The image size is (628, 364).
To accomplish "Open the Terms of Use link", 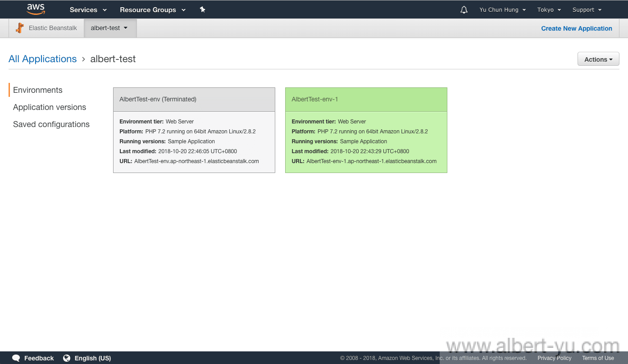I will click(x=598, y=358).
